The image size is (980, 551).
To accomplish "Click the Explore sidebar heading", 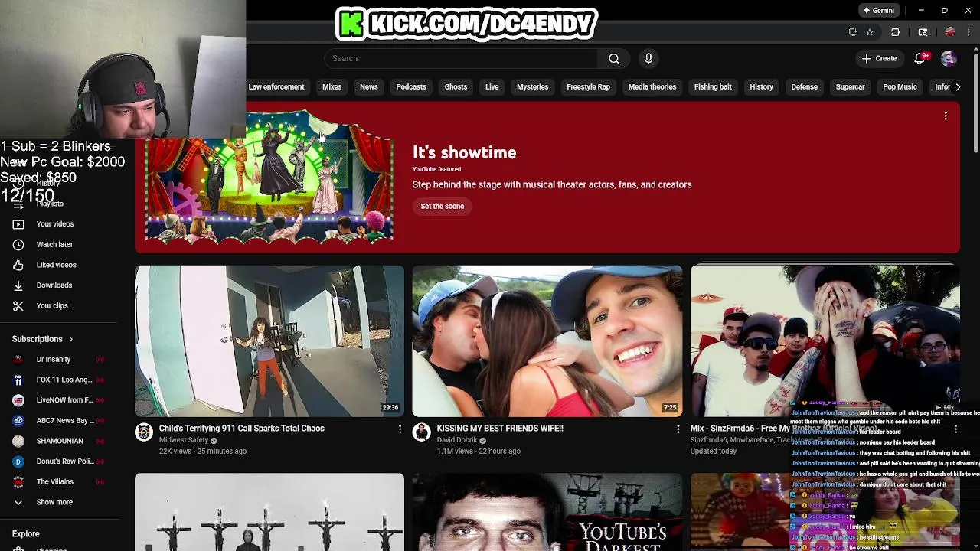I will coord(26,533).
